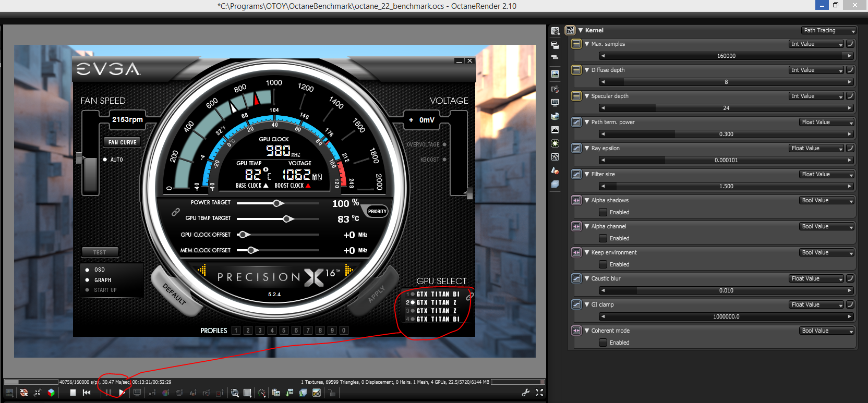
Task: Collapse the GI clamp parameter
Action: [x=587, y=304]
